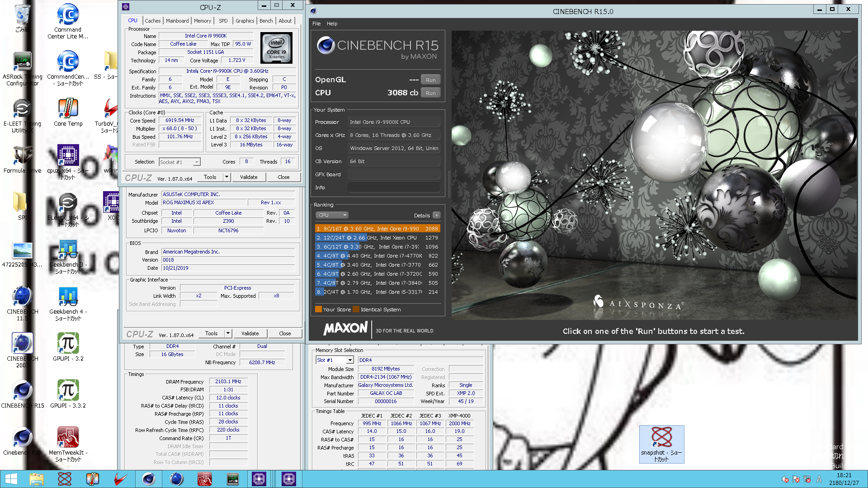868x488 pixels.
Task: Open the CPU-Z Caches tab
Action: pos(152,21)
